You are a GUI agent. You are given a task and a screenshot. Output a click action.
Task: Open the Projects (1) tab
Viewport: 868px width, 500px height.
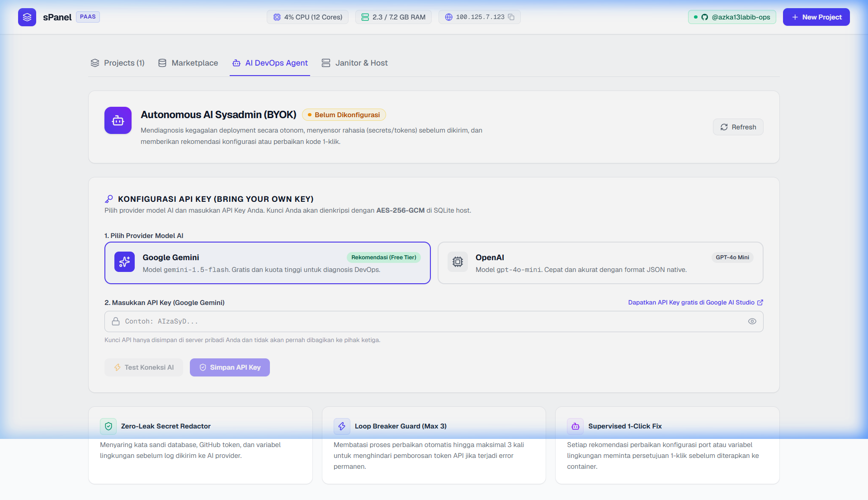(x=118, y=63)
